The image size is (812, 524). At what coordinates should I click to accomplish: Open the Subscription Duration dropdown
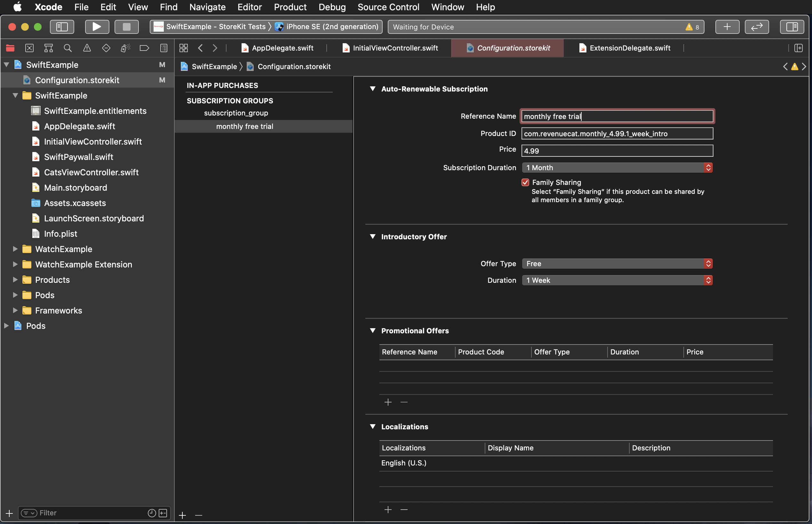617,168
